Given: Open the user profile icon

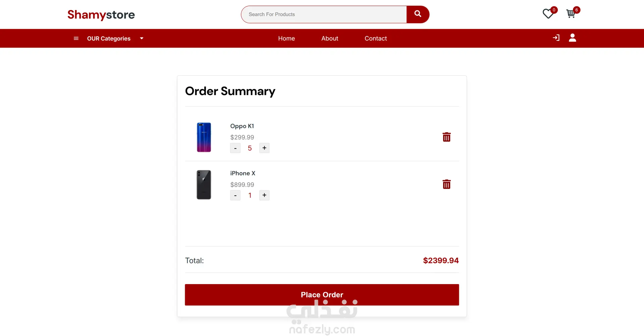Looking at the screenshot, I should pyautogui.click(x=573, y=38).
